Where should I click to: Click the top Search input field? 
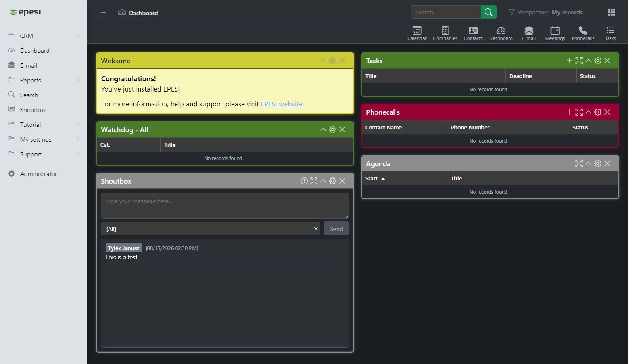(446, 12)
